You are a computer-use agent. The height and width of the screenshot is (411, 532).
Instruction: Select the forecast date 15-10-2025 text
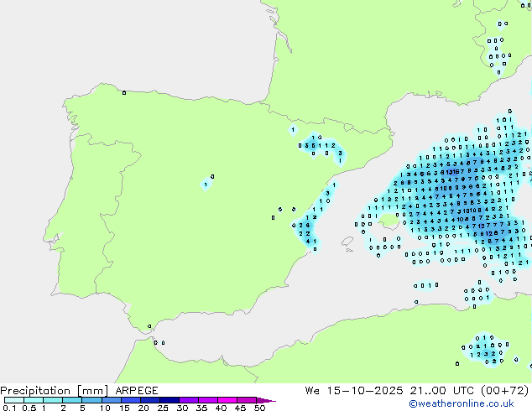(x=365, y=391)
